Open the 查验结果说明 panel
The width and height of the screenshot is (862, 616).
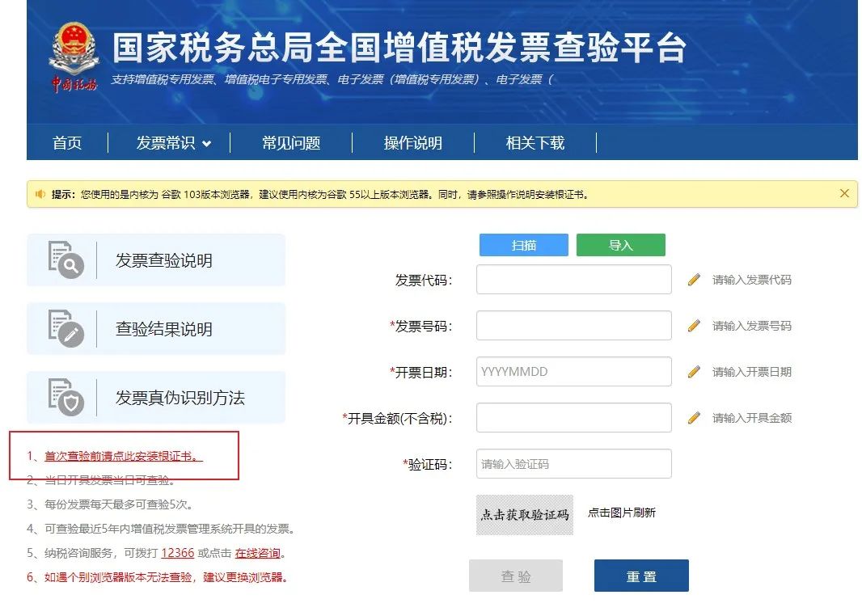click(156, 328)
